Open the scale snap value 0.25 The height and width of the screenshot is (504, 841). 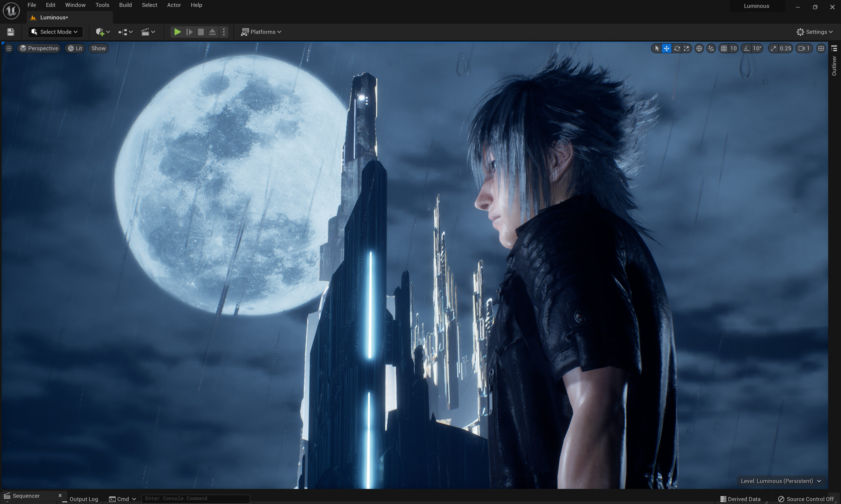785,48
